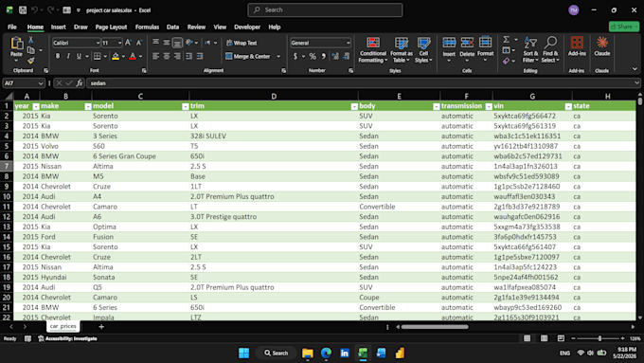Open the Claude add-in
Image resolution: width=644 pixels, height=363 pixels.
click(601, 46)
